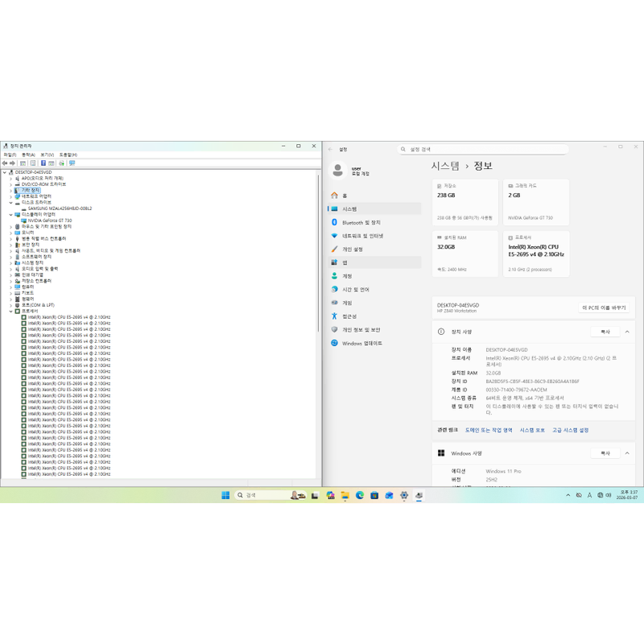
Task: Click the 그래픽 카드 2 GB card
Action: point(536,202)
